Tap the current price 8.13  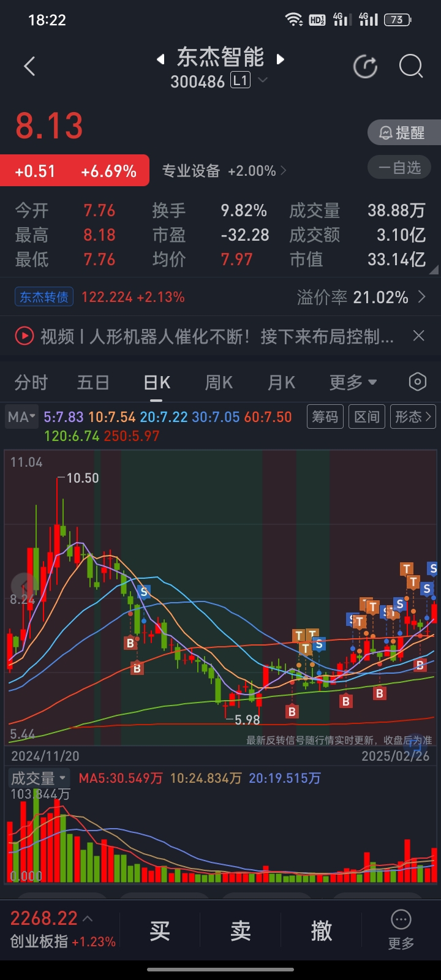[x=49, y=126]
